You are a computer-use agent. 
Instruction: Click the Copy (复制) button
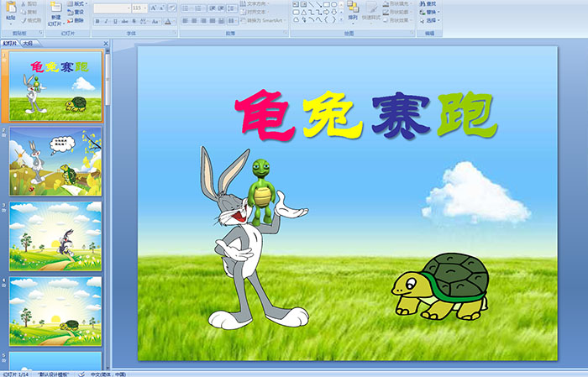[x=29, y=12]
